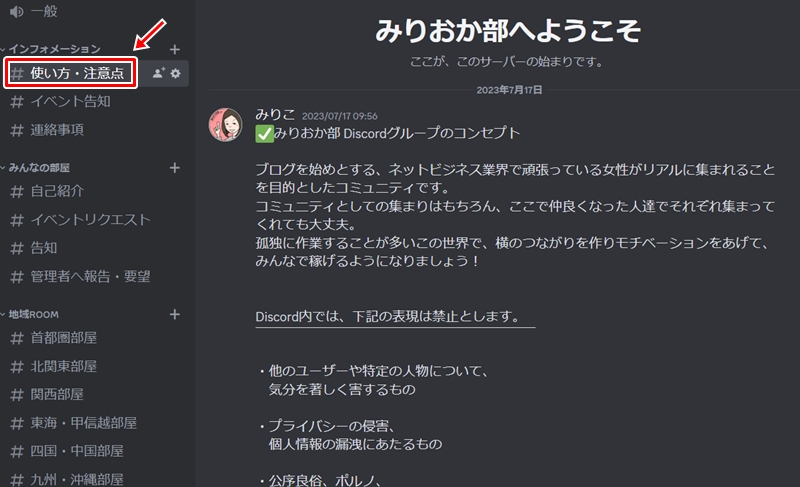
Task: Click the line みりおか部 Discordグループのコンセプト
Action: tap(397, 134)
